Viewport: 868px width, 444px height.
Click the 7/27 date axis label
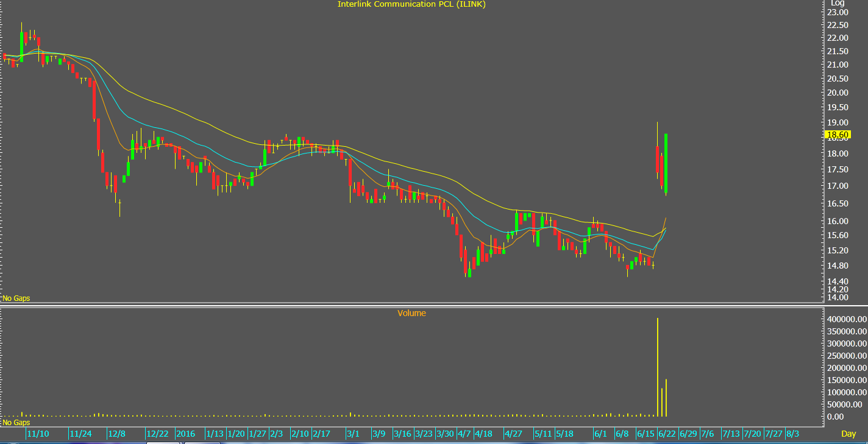pyautogui.click(x=774, y=434)
